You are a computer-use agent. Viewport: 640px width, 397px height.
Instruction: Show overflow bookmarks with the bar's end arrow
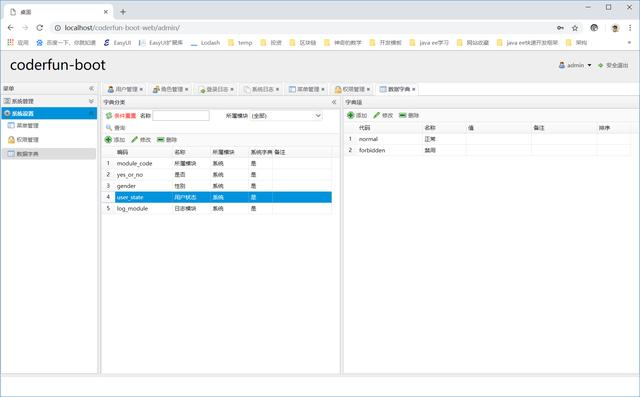coord(629,42)
